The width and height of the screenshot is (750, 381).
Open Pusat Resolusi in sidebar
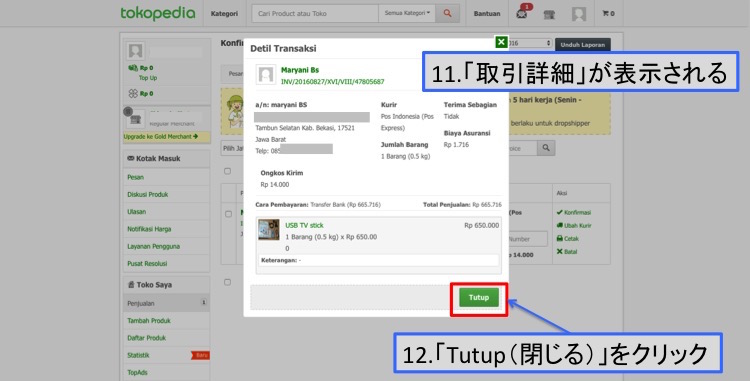click(x=147, y=263)
